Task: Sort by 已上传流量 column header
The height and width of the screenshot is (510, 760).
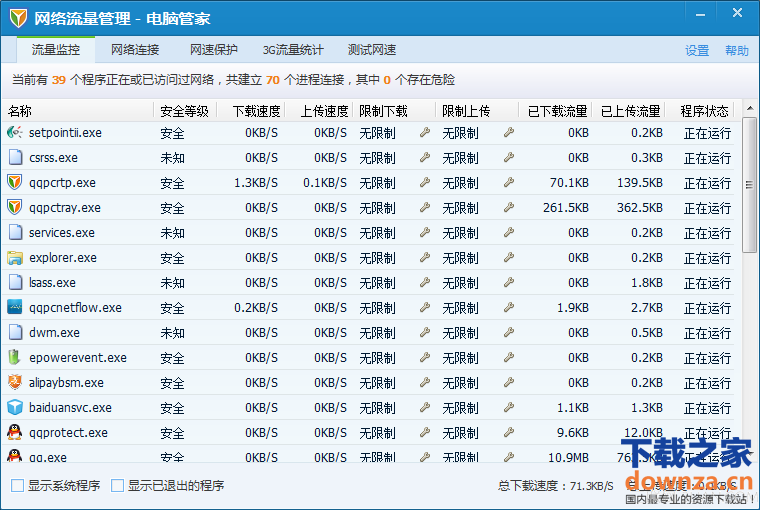Action: [628, 112]
